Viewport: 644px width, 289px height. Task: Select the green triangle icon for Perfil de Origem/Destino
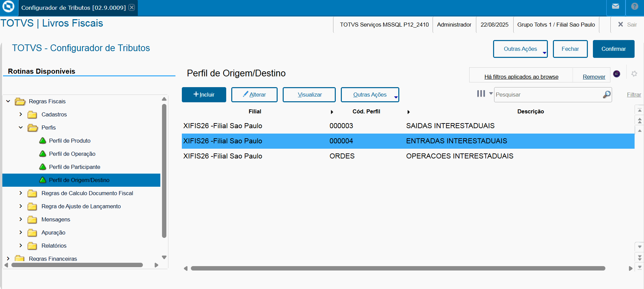[x=43, y=180]
